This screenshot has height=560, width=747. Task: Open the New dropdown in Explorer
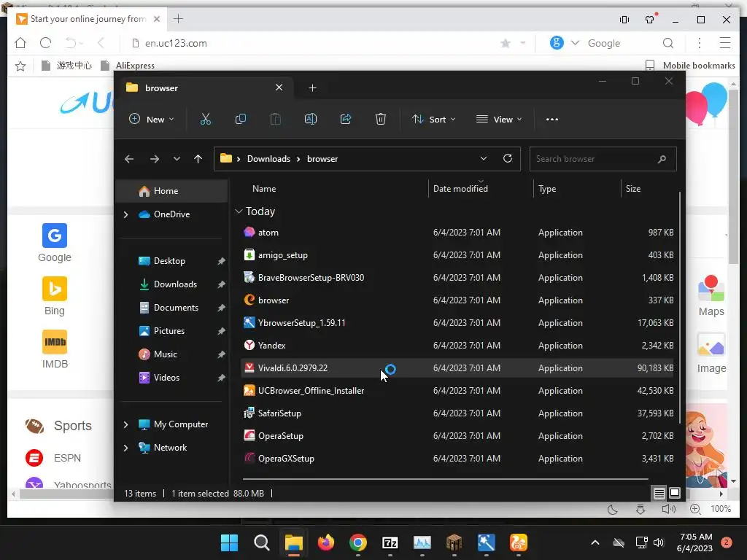click(x=152, y=119)
